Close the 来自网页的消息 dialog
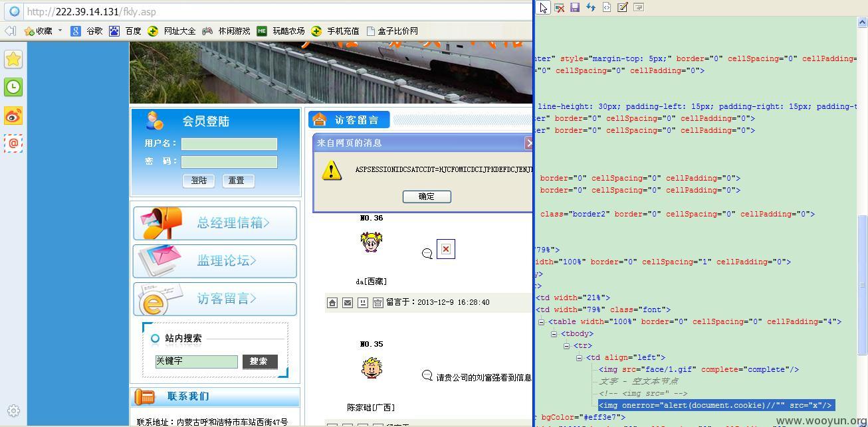Viewport: 868px width, 427px height. (x=529, y=143)
